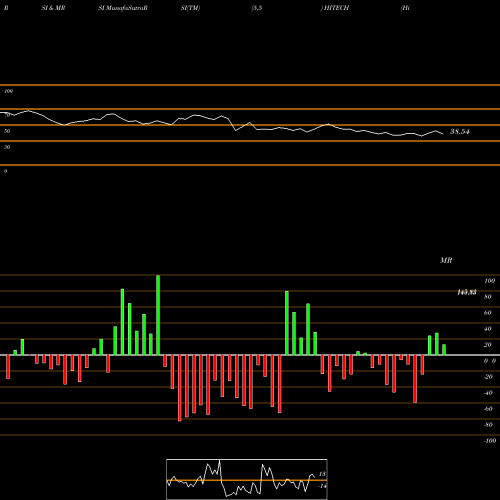Click the -14 value in the mini chart

322,486
